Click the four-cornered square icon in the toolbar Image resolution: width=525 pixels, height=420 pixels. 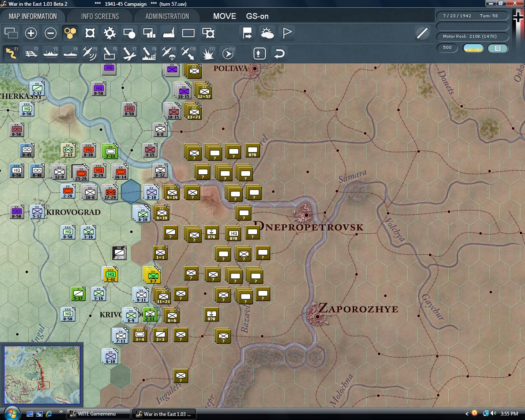[x=90, y=33]
